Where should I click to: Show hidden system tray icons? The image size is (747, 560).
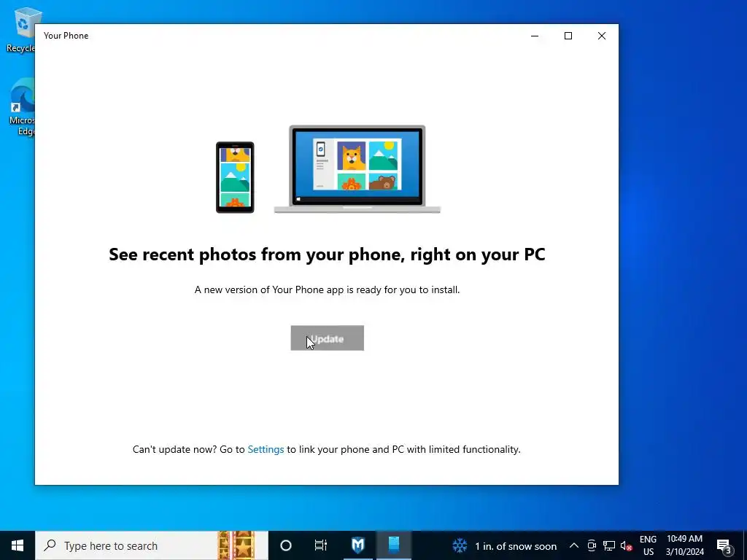[x=574, y=545]
